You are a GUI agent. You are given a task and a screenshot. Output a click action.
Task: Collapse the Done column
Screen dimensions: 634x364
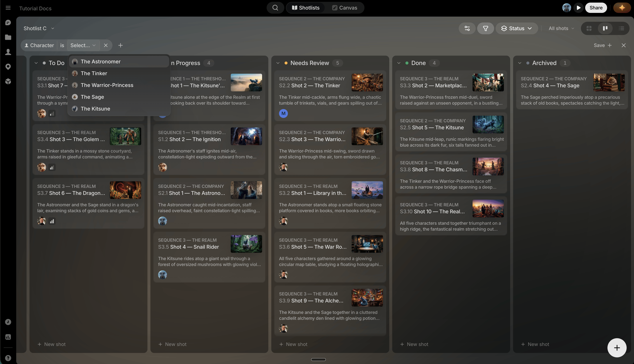point(399,63)
